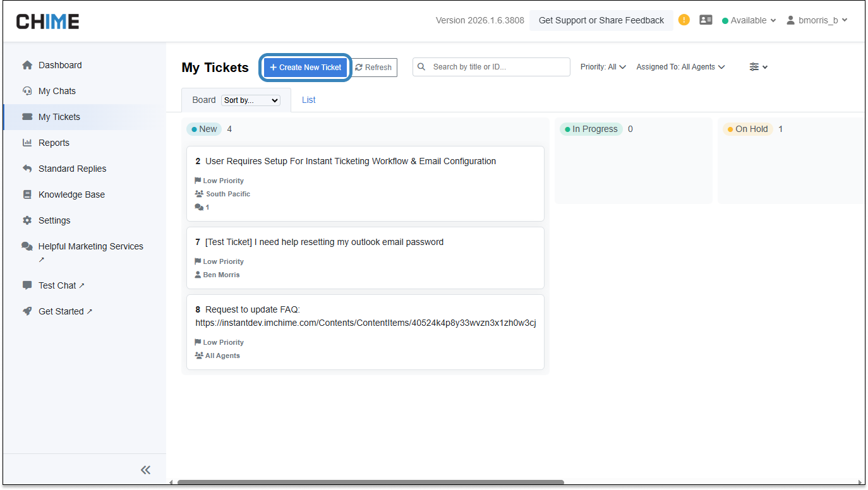Click the orange alert icon in top bar

[684, 20]
